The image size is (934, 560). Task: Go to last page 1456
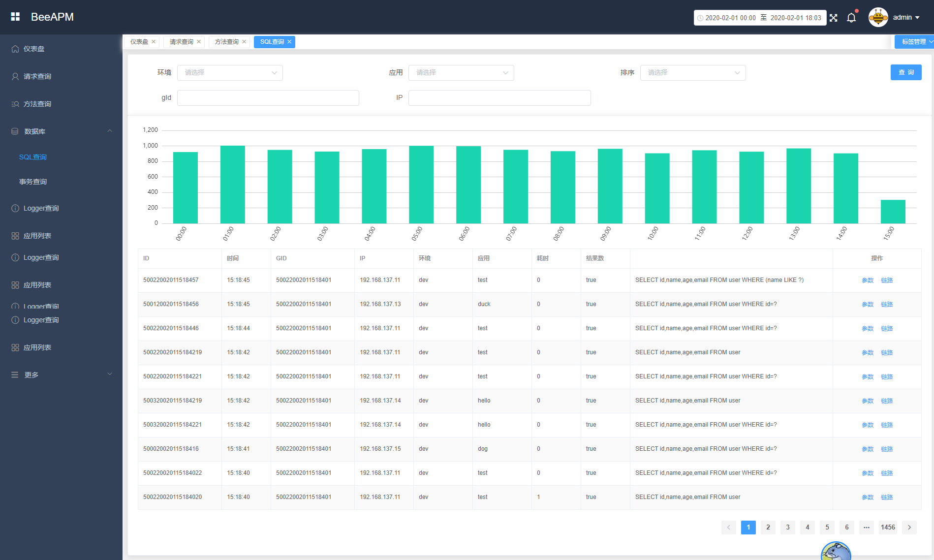(x=888, y=527)
